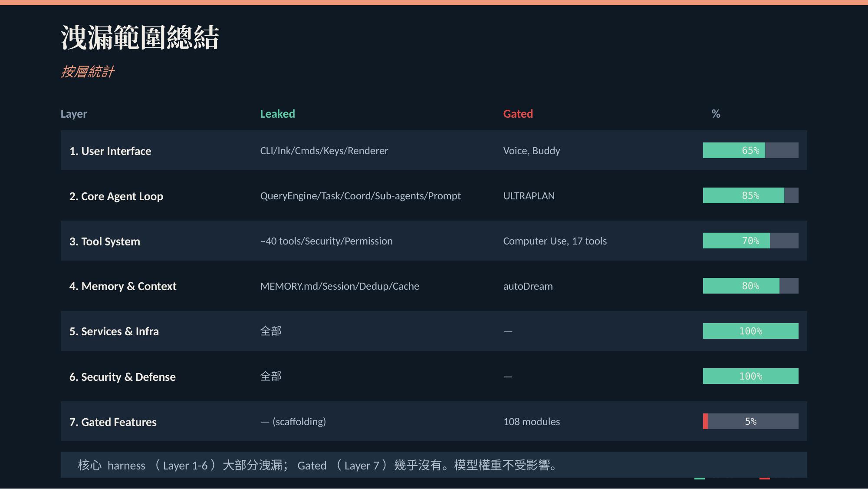Click the cell QueryEngine/Task/Coord/Sub-agents/Prompt
The width and height of the screenshot is (868, 489).
360,196
